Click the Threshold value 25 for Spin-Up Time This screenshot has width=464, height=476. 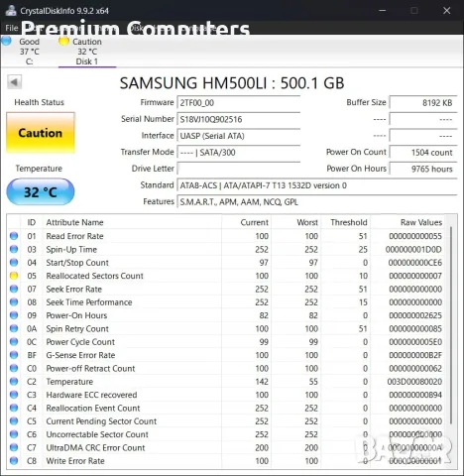click(363, 249)
